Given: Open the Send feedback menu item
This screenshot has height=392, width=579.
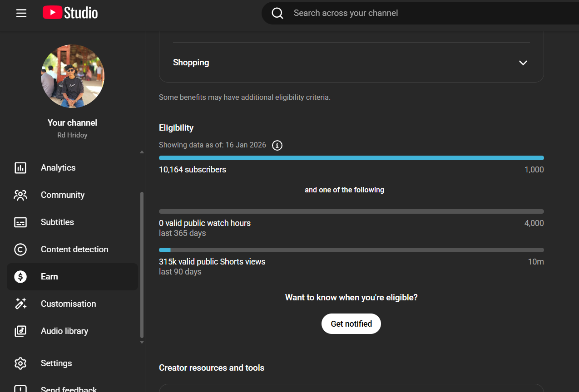Looking at the screenshot, I should [69, 389].
